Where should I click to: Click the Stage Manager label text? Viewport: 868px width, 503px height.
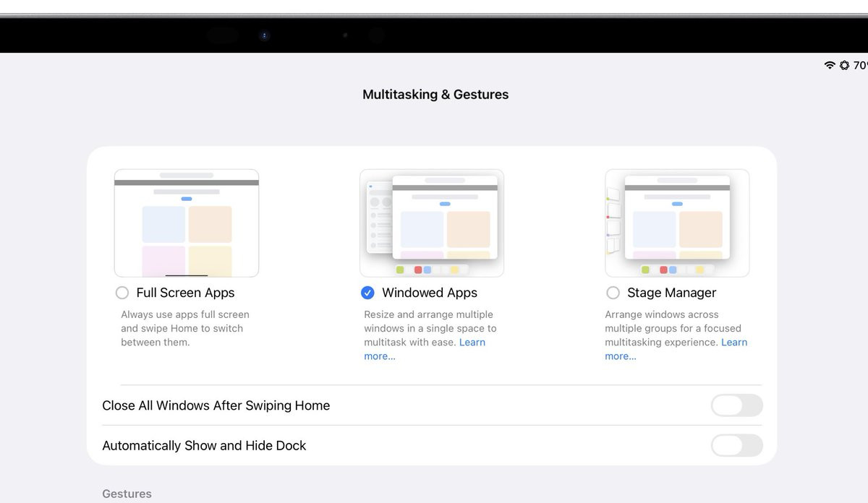[671, 293]
